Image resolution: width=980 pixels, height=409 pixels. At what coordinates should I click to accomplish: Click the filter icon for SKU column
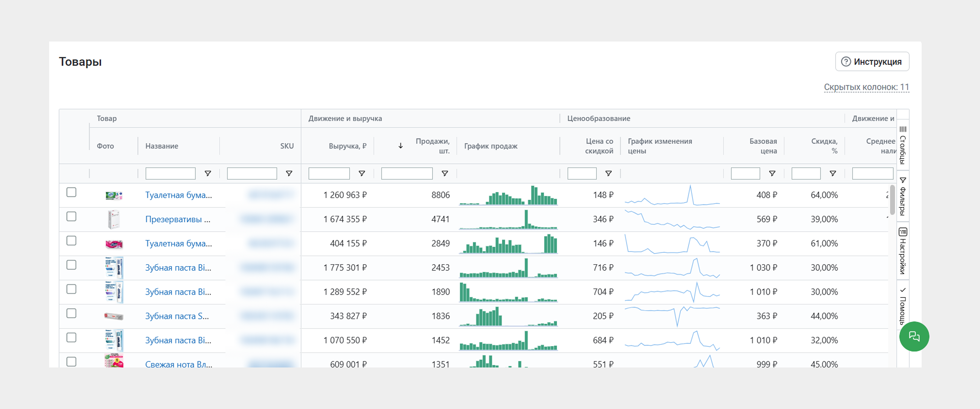point(289,173)
